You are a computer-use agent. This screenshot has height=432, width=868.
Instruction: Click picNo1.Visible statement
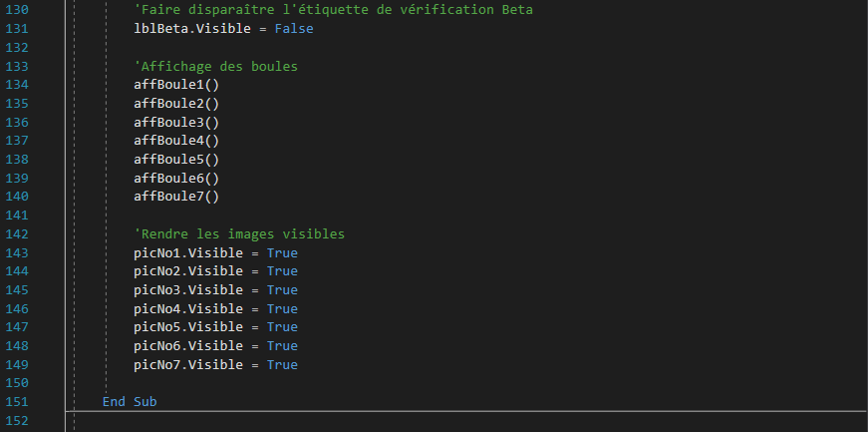(x=216, y=252)
